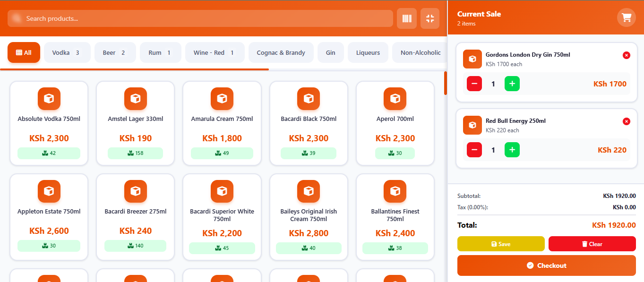The width and height of the screenshot is (644, 282).
Task: Decrease quantity of Gordons London Dry Gin
Action: tap(474, 84)
